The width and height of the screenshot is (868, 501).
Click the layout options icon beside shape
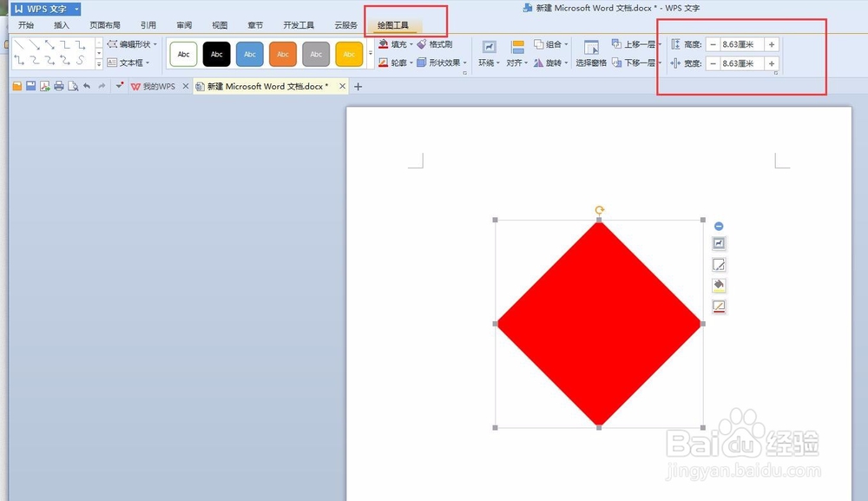click(719, 244)
